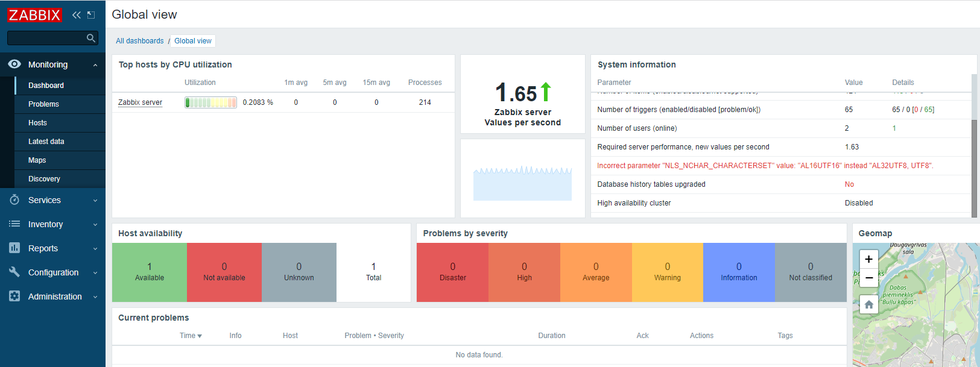Expand the Administration menu section
Viewport: 980px width, 367px height.
(x=95, y=297)
